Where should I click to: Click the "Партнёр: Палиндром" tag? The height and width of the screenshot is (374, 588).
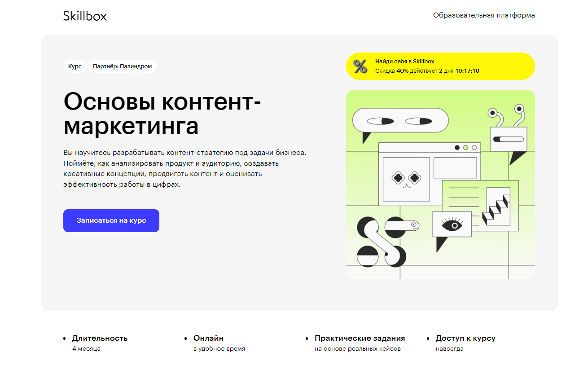click(x=122, y=66)
